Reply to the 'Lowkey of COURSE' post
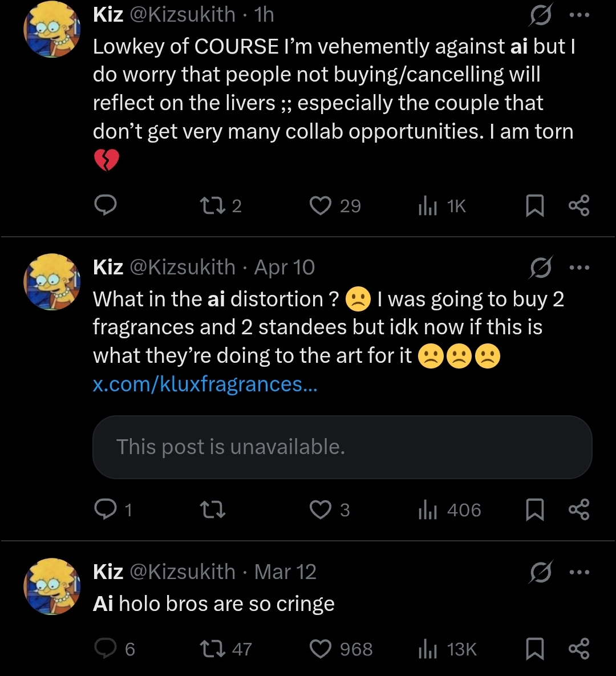 point(106,205)
